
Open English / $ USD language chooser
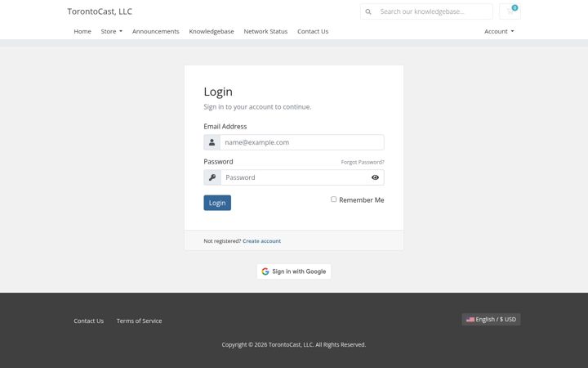[x=491, y=320]
